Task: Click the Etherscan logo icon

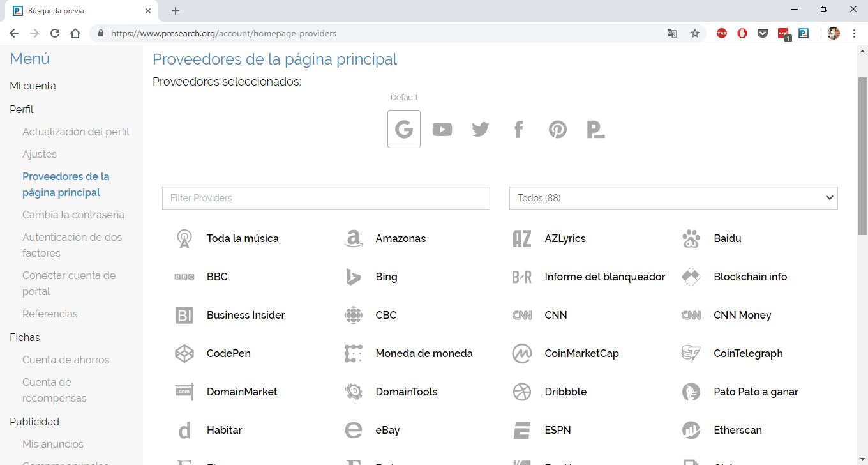Action: tap(691, 430)
